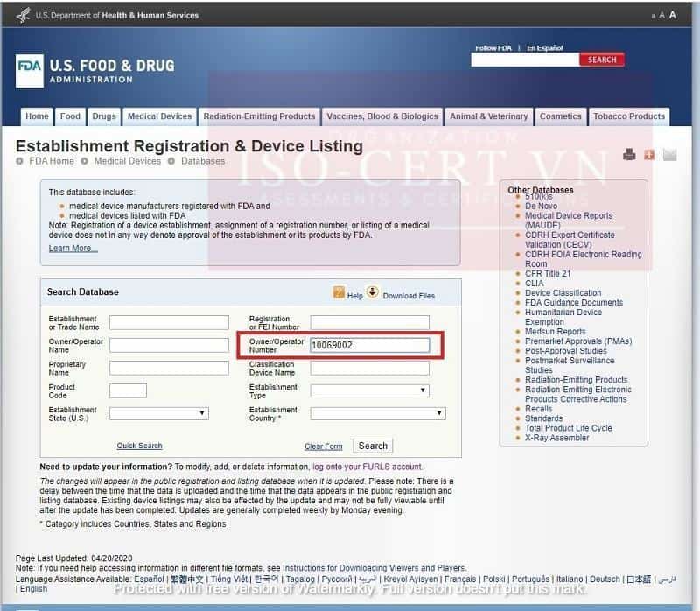Viewport: 700px width, 611px height.
Task: Click the Medical Devices breadcrumb
Action: click(127, 161)
